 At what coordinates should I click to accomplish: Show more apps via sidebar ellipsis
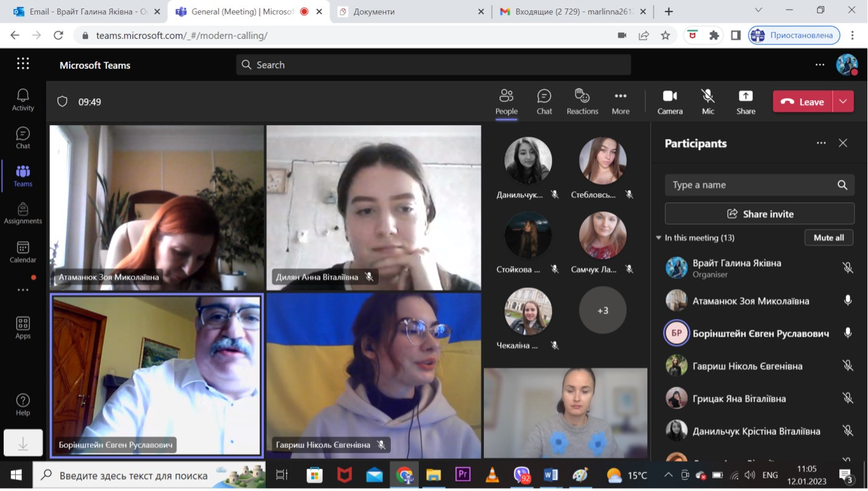(x=23, y=290)
